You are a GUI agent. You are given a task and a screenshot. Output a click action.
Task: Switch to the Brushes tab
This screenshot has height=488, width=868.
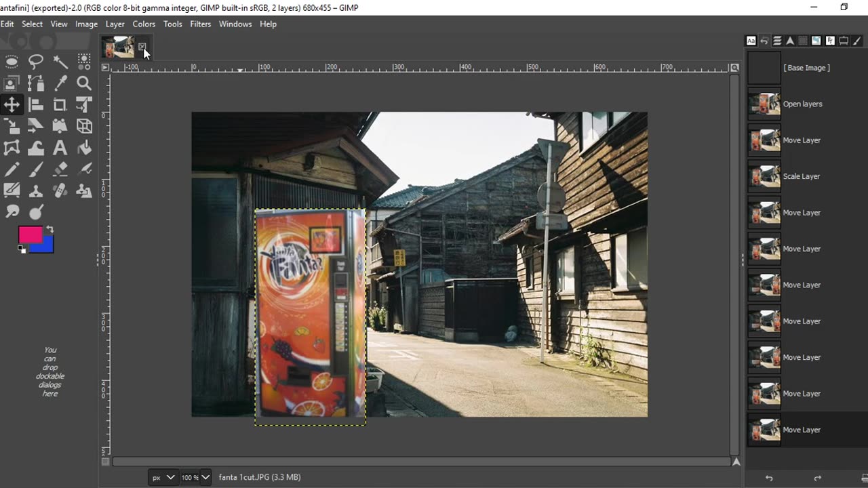point(857,41)
